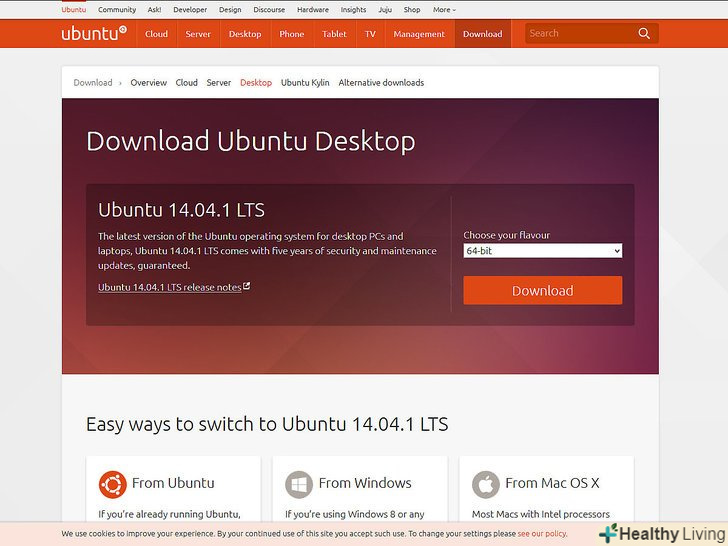Expand the More menu in top bar
The image size is (728, 546).
[444, 9]
